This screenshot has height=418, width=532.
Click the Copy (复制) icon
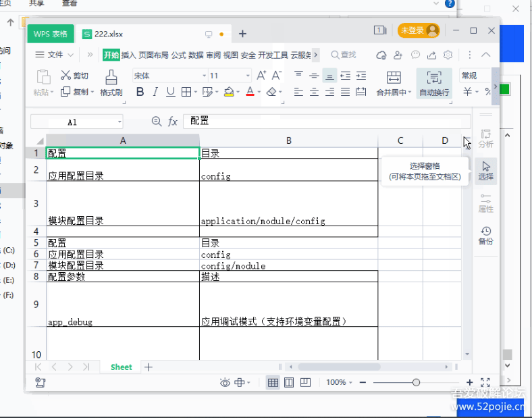(65, 92)
